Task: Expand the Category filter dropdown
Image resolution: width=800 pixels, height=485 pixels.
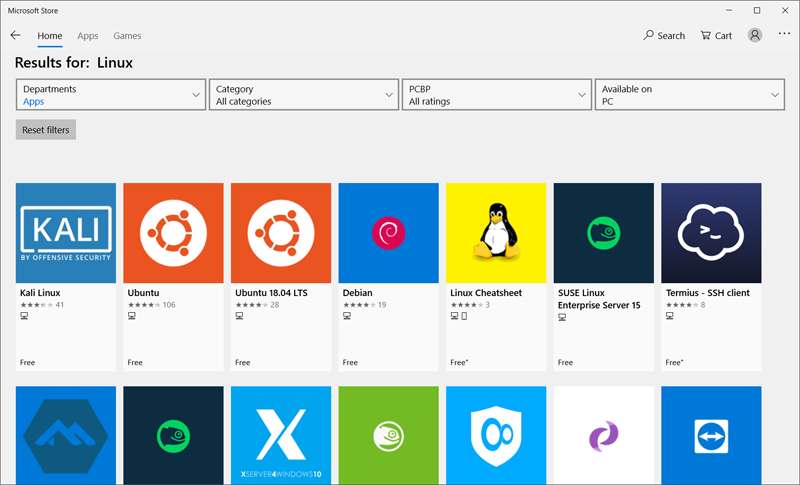Action: [x=304, y=95]
